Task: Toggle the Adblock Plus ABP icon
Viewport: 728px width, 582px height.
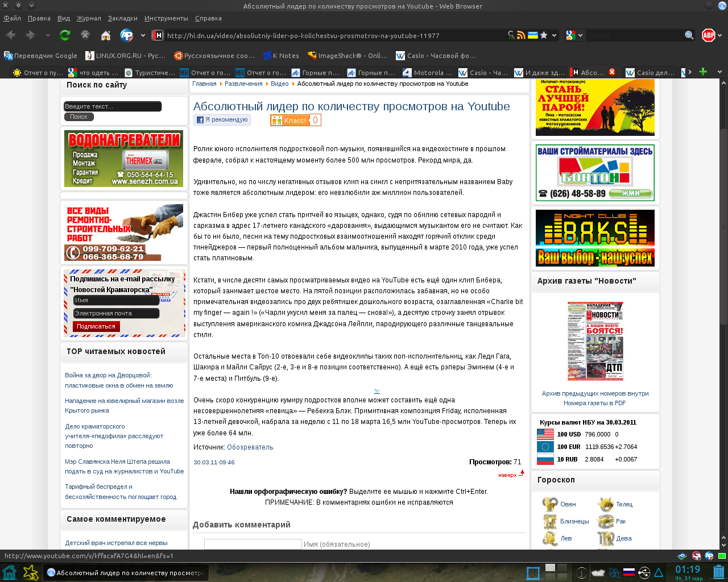Action: click(x=708, y=35)
